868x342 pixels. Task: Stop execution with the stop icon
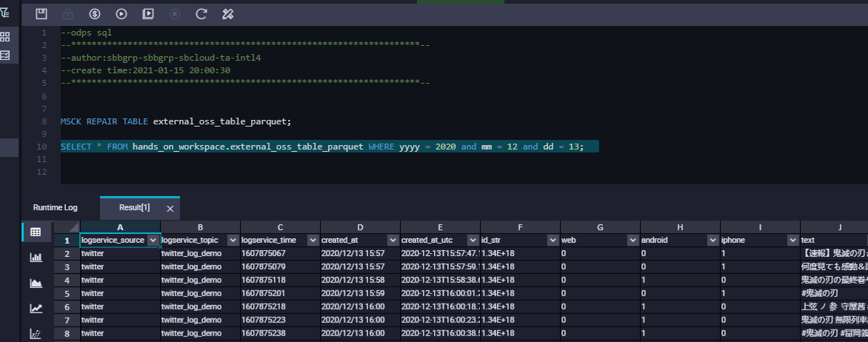click(x=175, y=14)
